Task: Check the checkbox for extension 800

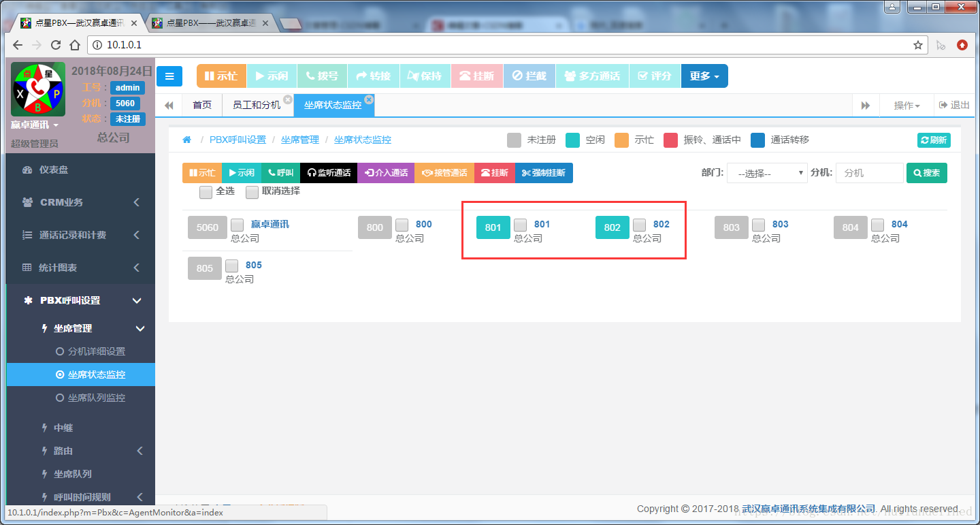Action: point(402,225)
